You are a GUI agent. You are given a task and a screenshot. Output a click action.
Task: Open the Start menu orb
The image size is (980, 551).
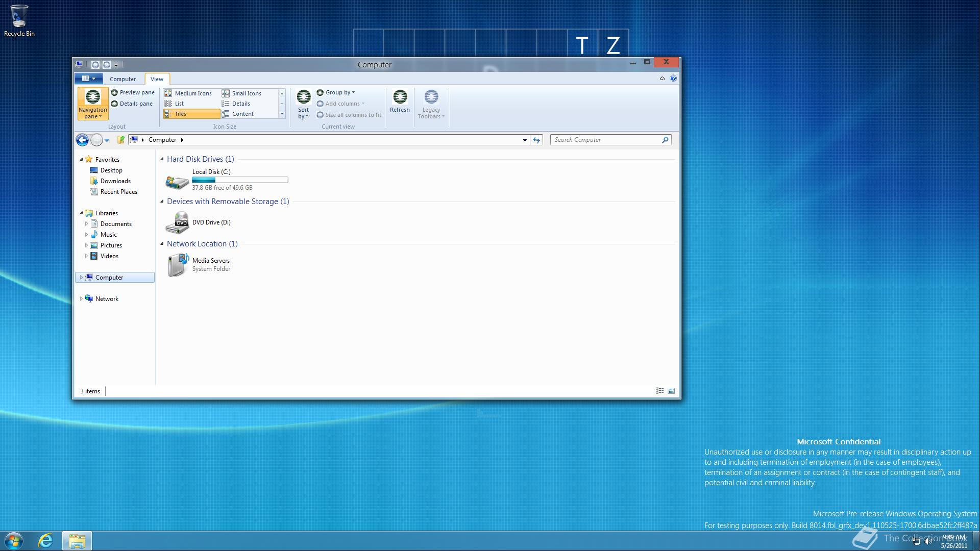[x=14, y=541]
